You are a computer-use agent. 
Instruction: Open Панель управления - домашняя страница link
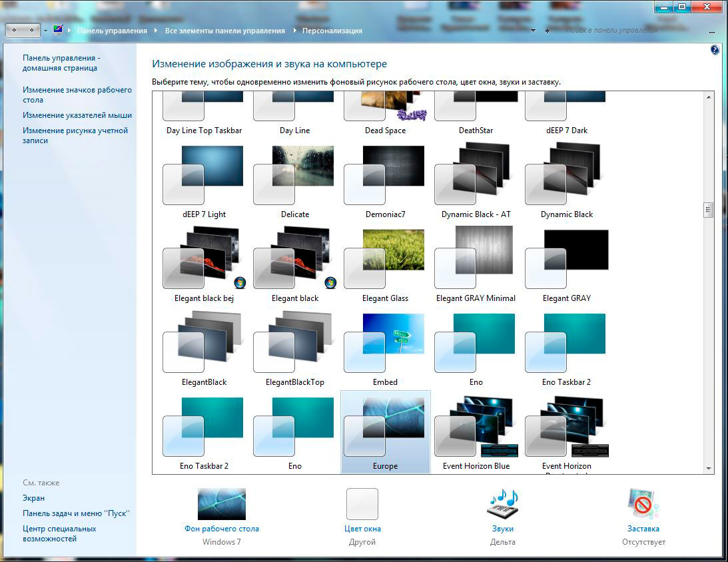(x=61, y=63)
